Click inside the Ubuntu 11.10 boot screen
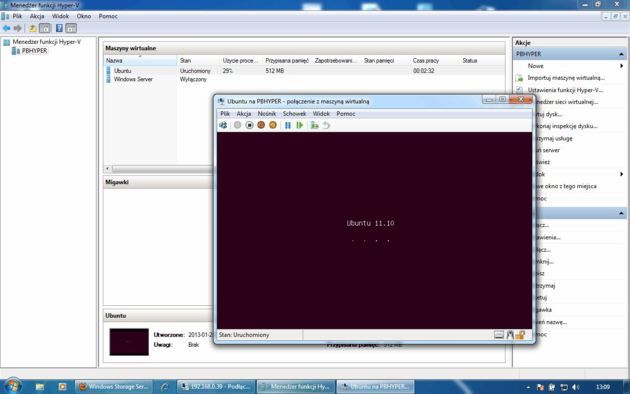 374,231
